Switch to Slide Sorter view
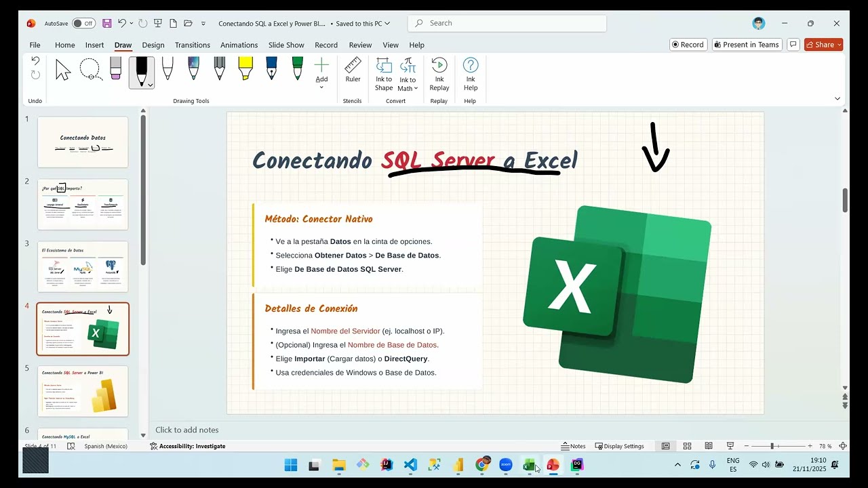This screenshot has width=868, height=488. click(687, 446)
